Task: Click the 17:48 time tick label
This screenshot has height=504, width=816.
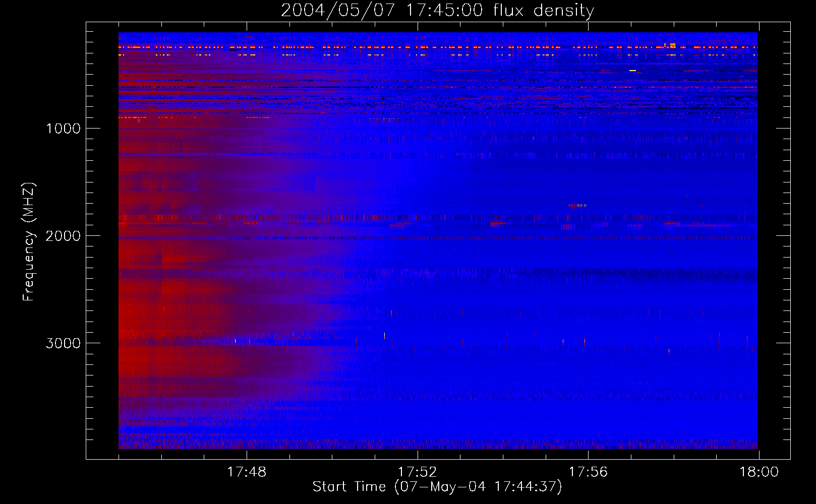Action: (247, 472)
